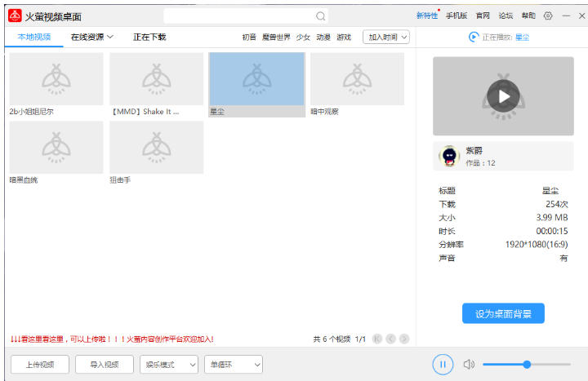Open the settings gear icon
This screenshot has height=381, width=588.
coord(548,16)
